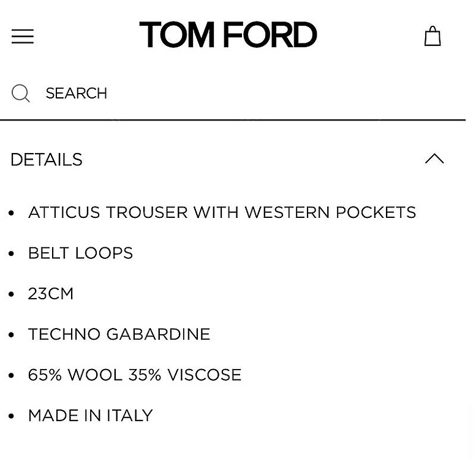Click the bullet before ATTICUS TROUSER
The image size is (476, 459).
point(11,213)
